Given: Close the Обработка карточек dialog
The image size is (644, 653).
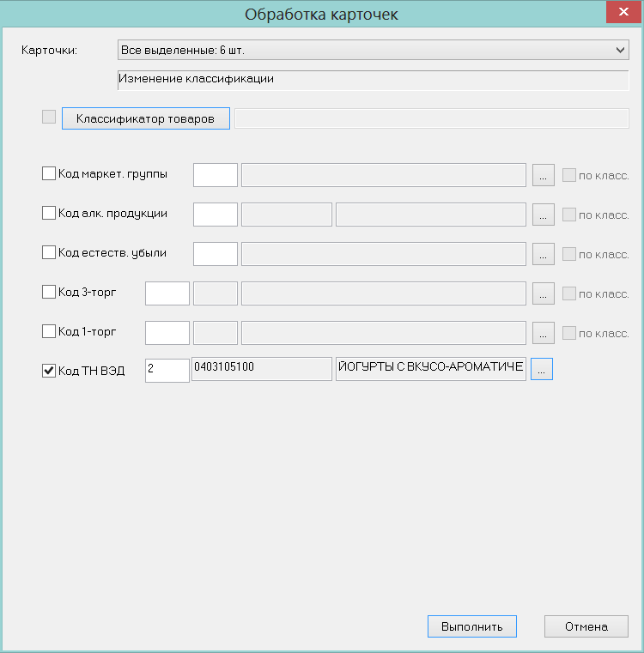Looking at the screenshot, I should pyautogui.click(x=623, y=12).
